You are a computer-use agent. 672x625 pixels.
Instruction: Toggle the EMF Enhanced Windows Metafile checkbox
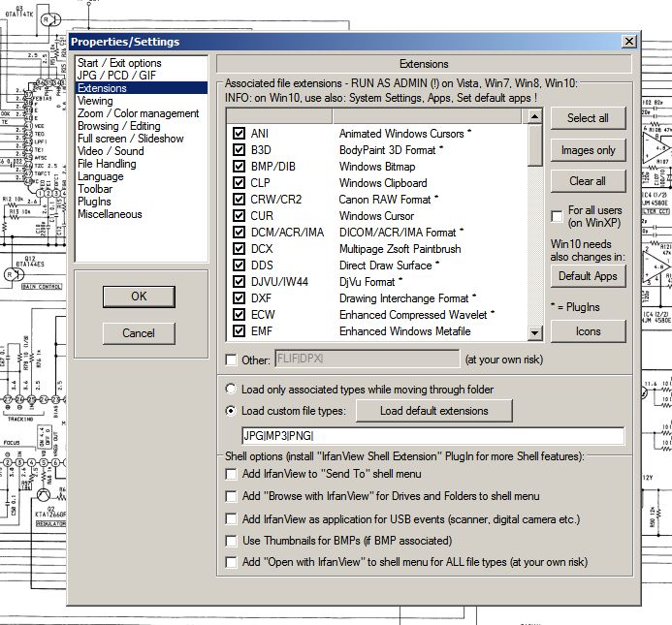click(239, 331)
